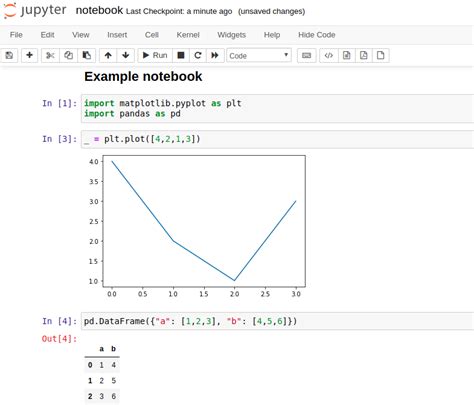Viewport: 474px width, 405px height.
Task: Insert a new cell below
Action: 29,55
